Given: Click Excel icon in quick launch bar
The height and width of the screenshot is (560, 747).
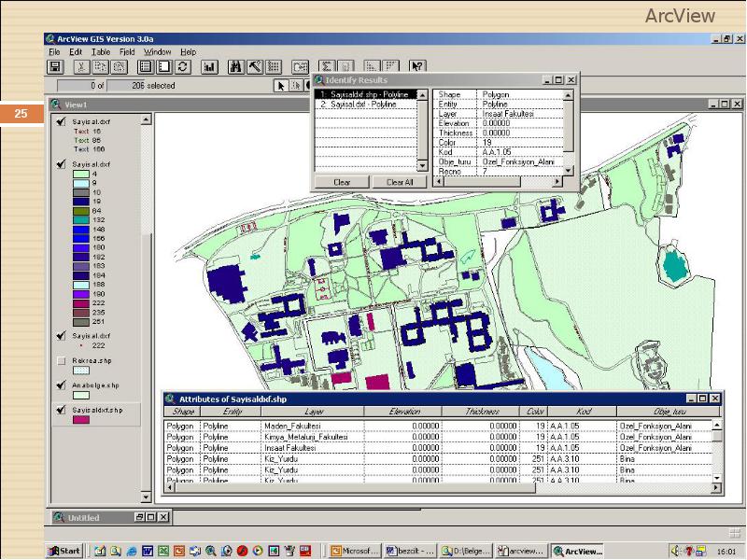Looking at the screenshot, I should (162, 551).
